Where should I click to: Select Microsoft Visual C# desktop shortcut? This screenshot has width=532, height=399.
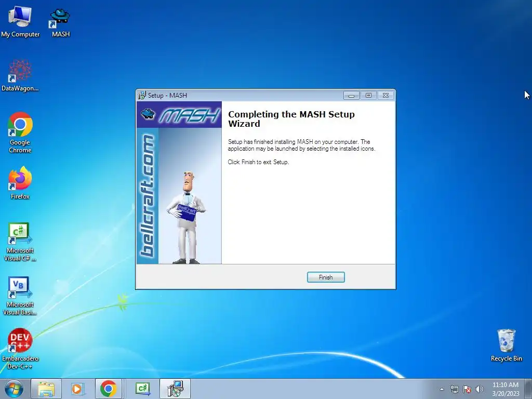tap(20, 242)
